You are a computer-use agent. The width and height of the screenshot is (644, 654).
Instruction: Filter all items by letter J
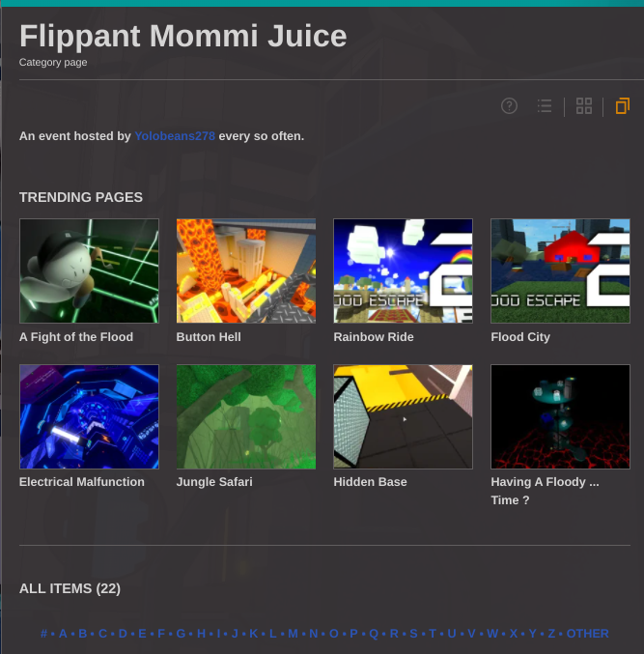click(235, 634)
